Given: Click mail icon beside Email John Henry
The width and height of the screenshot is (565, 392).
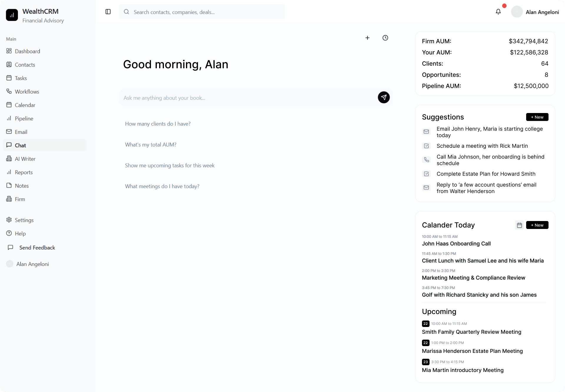Looking at the screenshot, I should [x=426, y=132].
